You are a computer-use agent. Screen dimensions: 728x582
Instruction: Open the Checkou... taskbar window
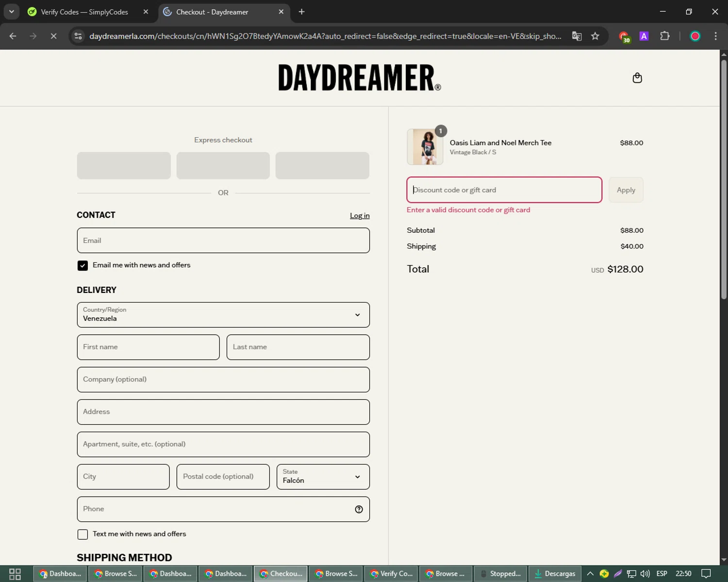[281, 574]
